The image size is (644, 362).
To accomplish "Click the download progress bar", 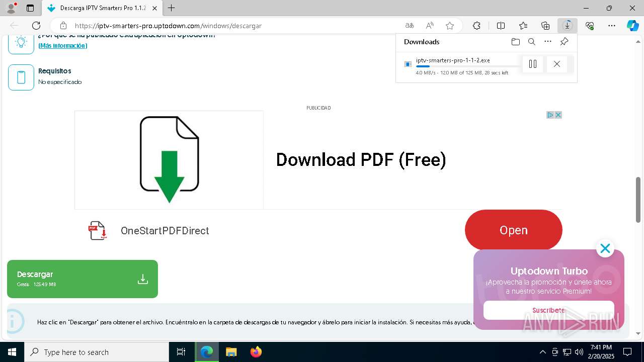I will tap(468, 66).
